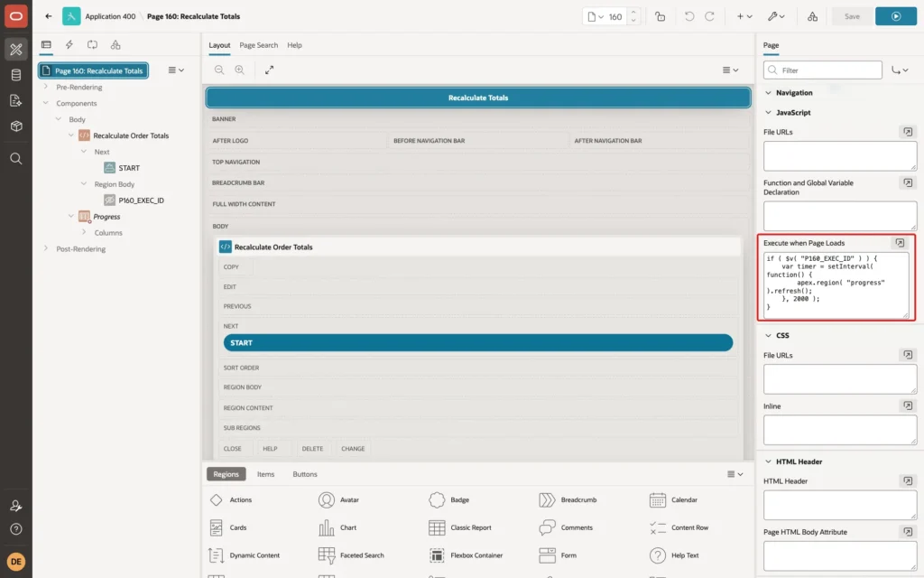The width and height of the screenshot is (924, 578).
Task: Increment the page number stepper up
Action: point(633,13)
